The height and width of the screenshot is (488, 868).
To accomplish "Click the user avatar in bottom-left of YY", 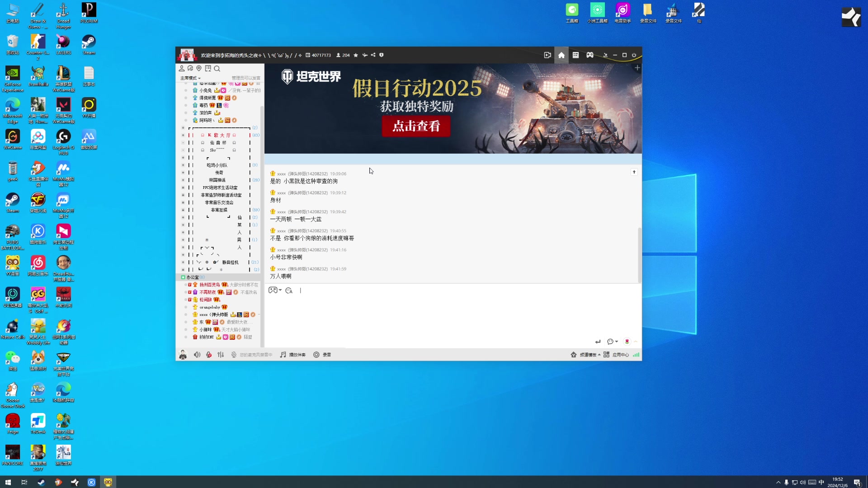I will click(183, 355).
